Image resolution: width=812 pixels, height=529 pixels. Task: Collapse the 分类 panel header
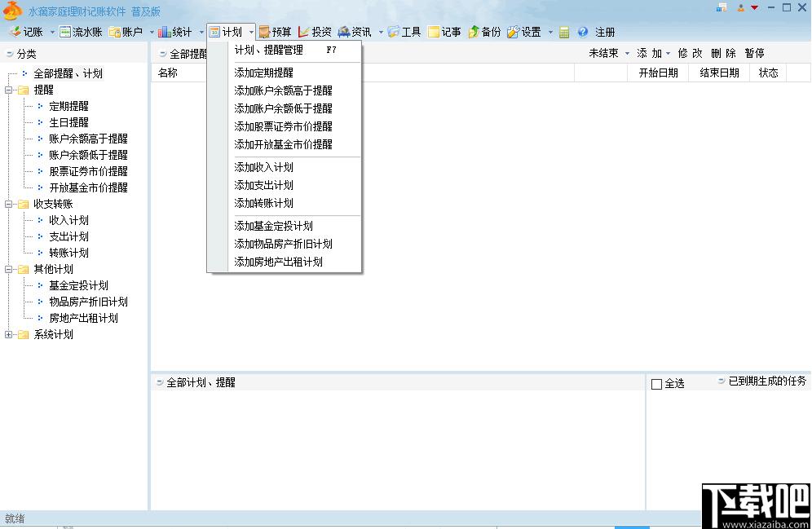(x=9, y=54)
